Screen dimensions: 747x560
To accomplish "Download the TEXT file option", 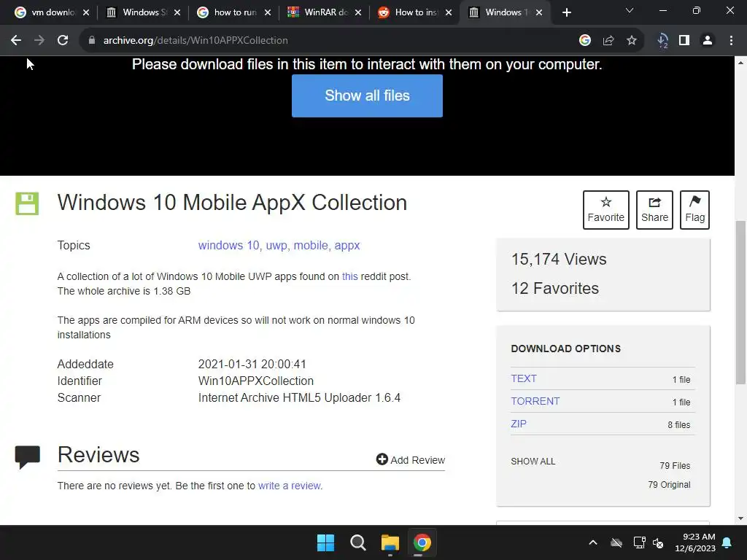I will click(524, 378).
